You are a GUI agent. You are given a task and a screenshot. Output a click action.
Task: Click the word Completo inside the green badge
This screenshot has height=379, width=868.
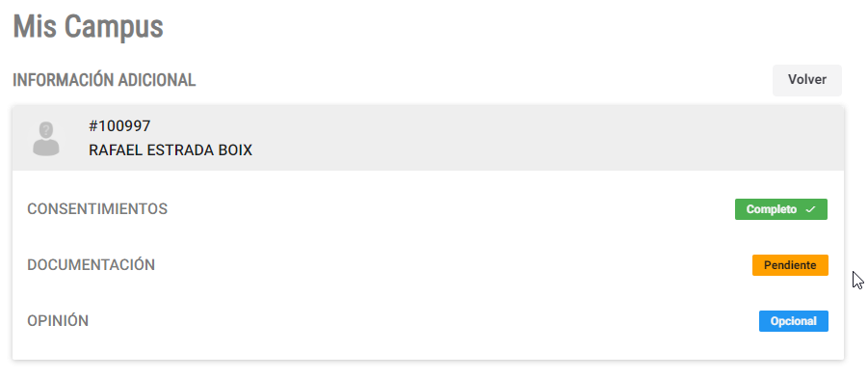coord(771,209)
